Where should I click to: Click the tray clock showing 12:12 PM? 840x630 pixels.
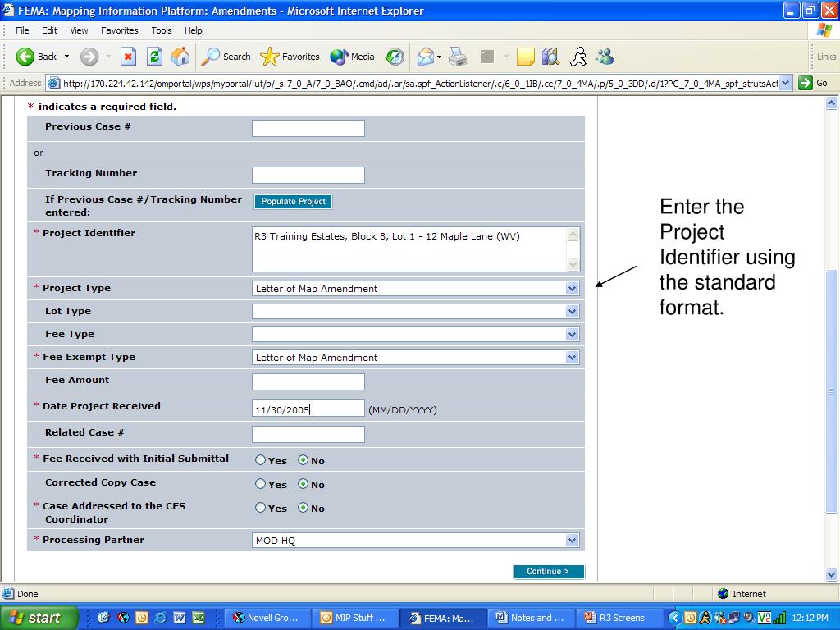coord(810,618)
